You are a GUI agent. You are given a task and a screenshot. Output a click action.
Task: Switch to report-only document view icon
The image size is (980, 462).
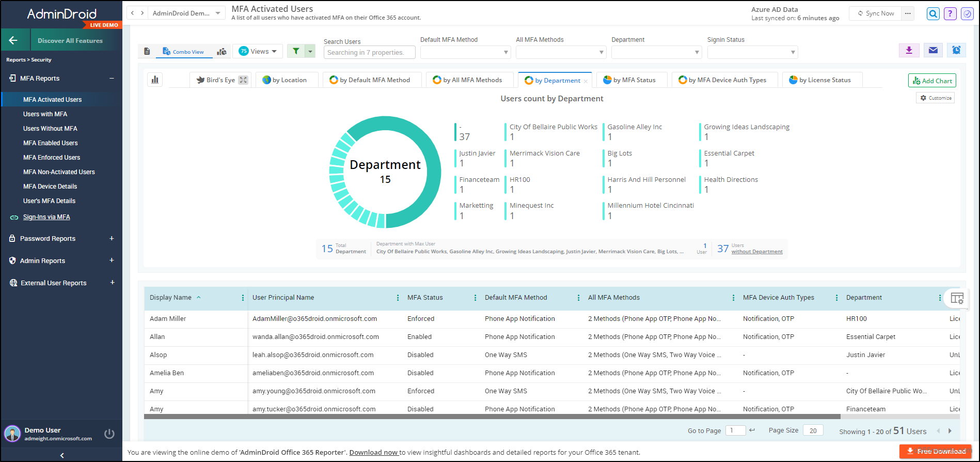(147, 51)
